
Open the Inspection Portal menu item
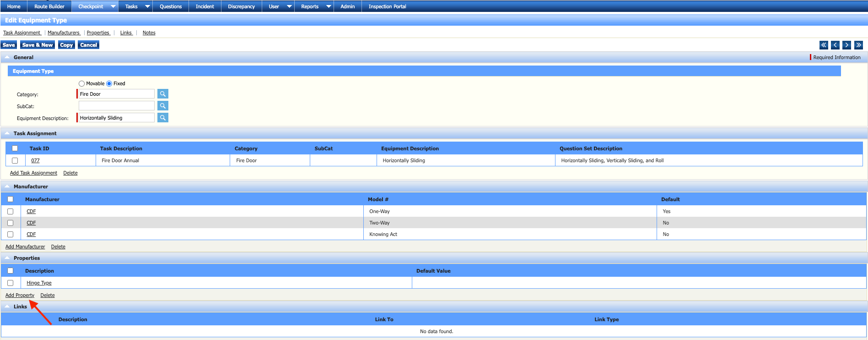pyautogui.click(x=388, y=6)
